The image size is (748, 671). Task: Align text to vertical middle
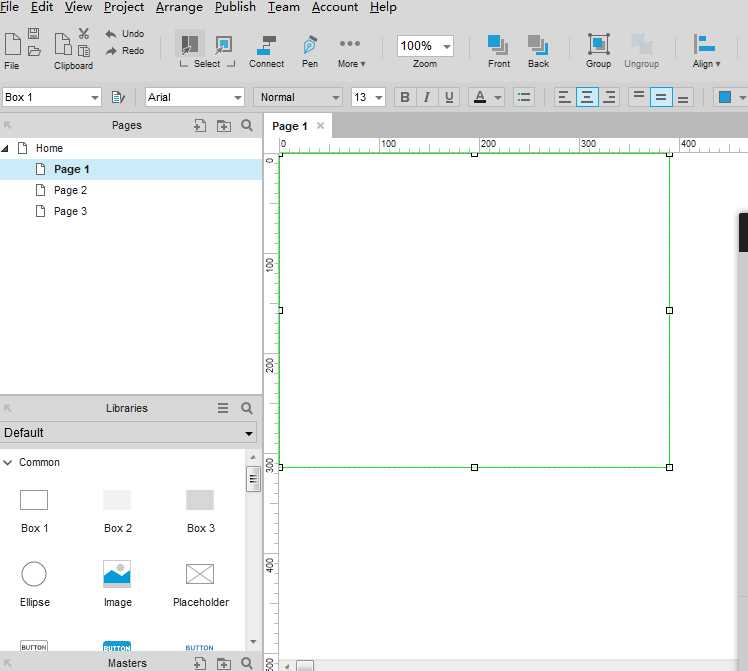point(661,97)
